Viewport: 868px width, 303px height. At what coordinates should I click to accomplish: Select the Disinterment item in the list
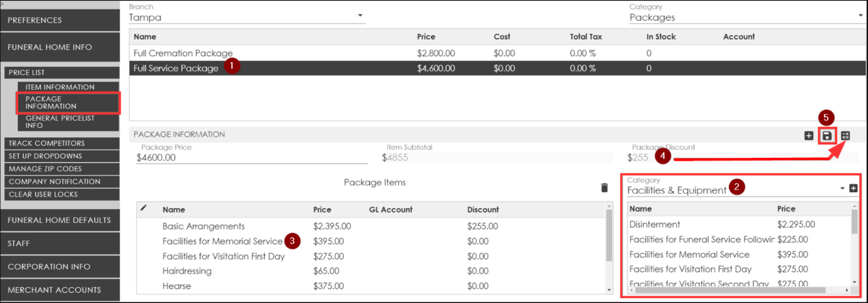(x=655, y=224)
